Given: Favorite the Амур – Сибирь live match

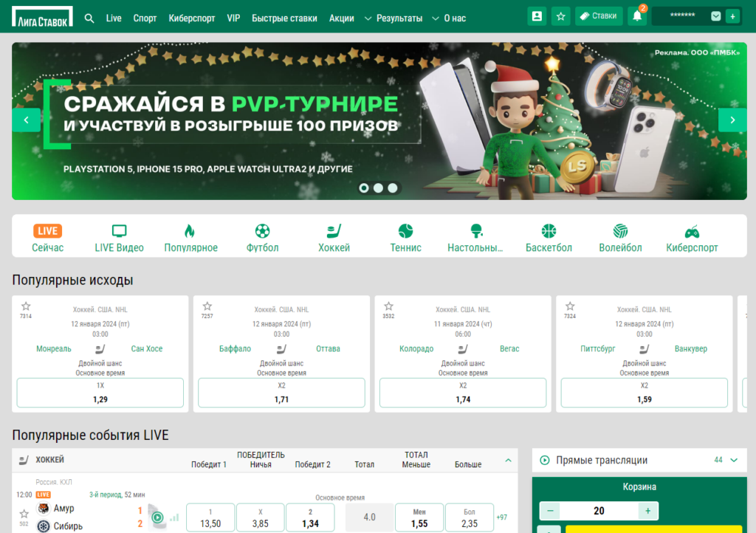Looking at the screenshot, I should coord(24,514).
